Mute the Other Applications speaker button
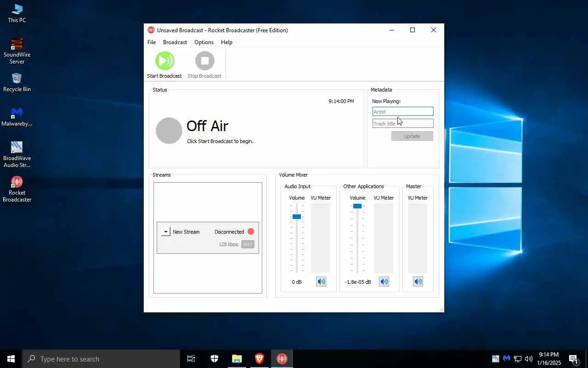 pos(384,282)
